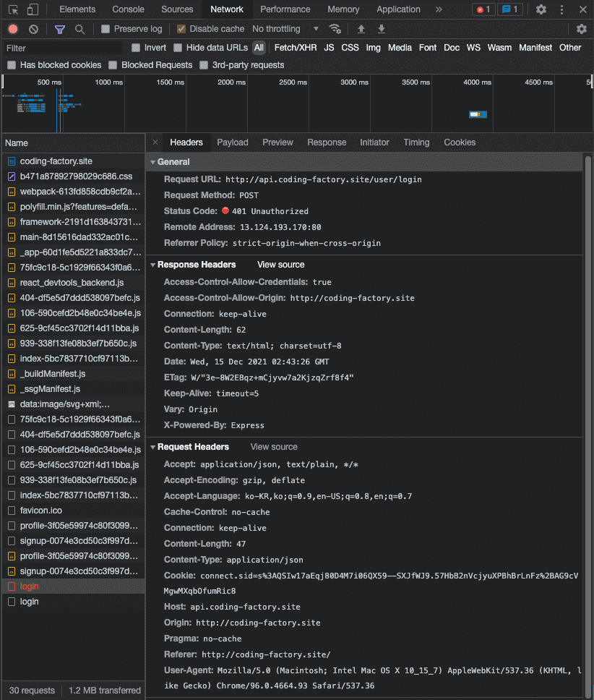Check the Invert filter checkbox
Screen dimensions: 594x700
coord(136,48)
